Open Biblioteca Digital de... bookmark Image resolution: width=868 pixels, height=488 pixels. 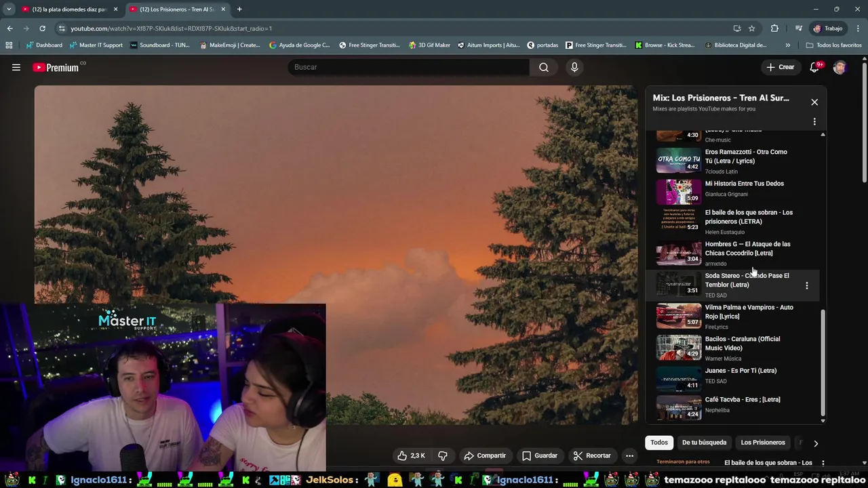[736, 45]
